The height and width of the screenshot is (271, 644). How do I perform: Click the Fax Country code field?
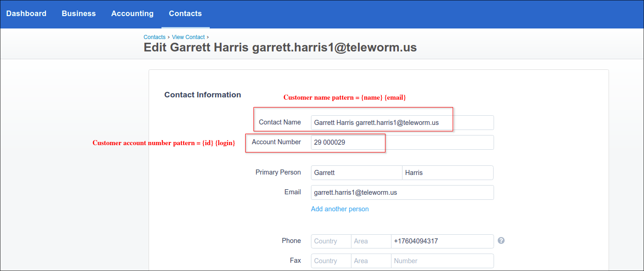pyautogui.click(x=330, y=261)
